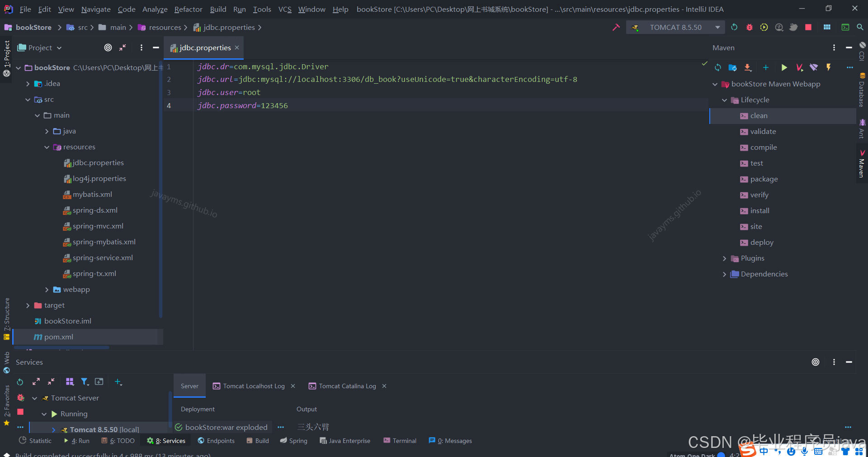Open Maven panel more options ellipsis
The image size is (868, 457).
[x=849, y=67]
